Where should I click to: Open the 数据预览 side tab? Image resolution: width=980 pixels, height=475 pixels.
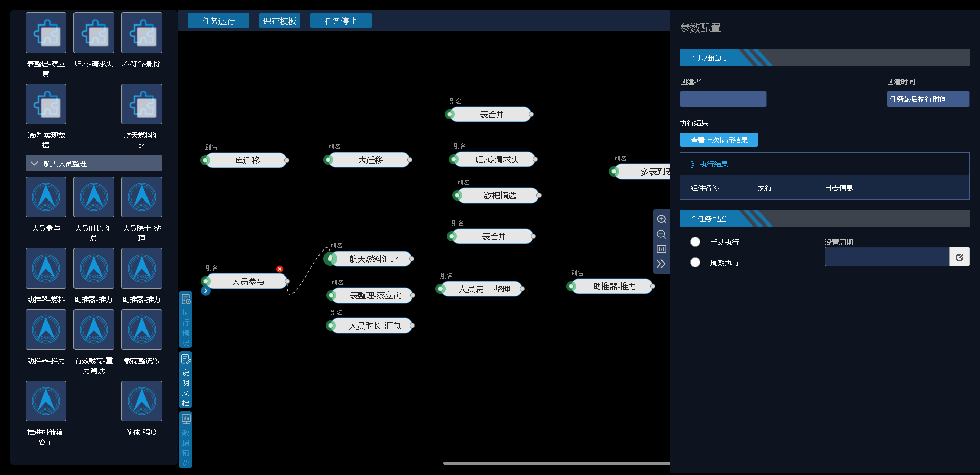click(x=186, y=440)
